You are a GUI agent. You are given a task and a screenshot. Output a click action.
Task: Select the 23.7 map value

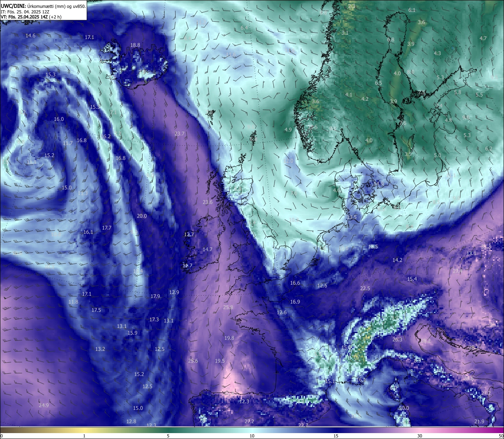tap(179, 133)
